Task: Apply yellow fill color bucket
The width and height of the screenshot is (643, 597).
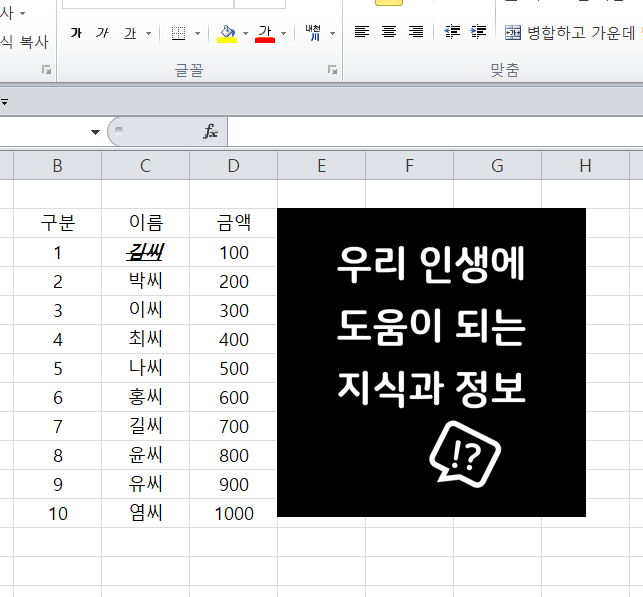Action: [227, 33]
